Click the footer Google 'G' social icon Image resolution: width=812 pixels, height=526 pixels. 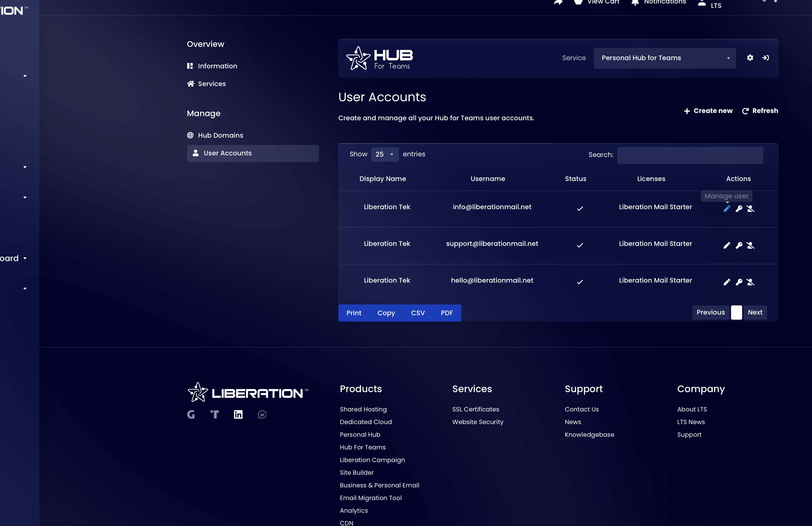coord(191,415)
